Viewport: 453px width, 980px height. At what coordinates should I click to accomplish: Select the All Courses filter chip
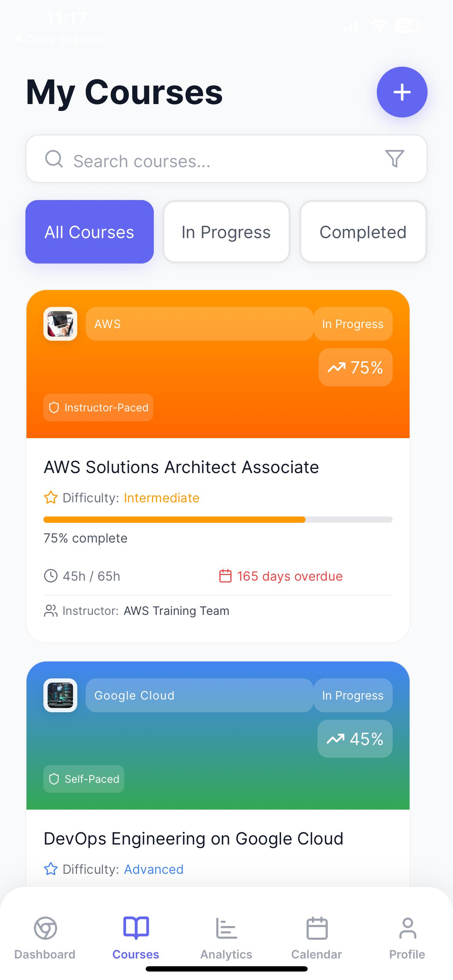point(89,232)
